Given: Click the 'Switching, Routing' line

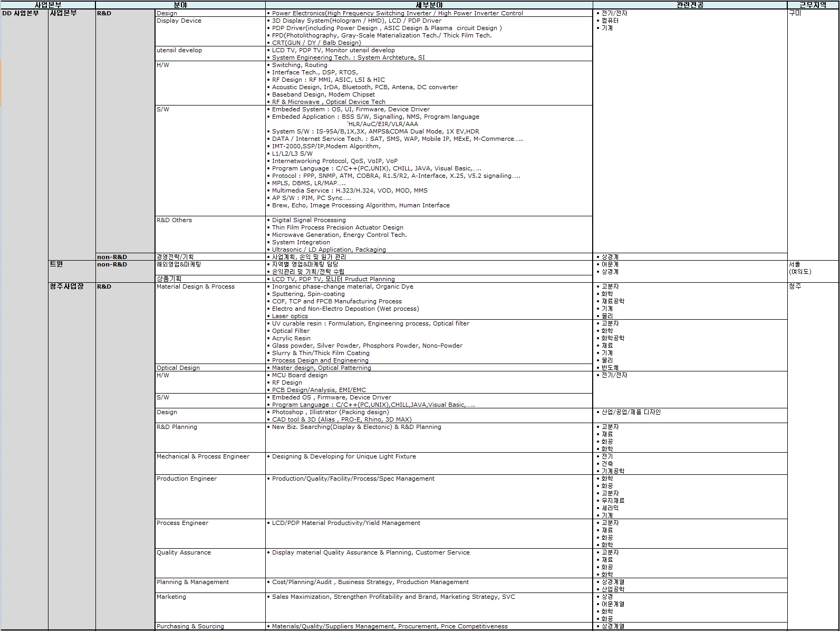Looking at the screenshot, I should pyautogui.click(x=297, y=65).
